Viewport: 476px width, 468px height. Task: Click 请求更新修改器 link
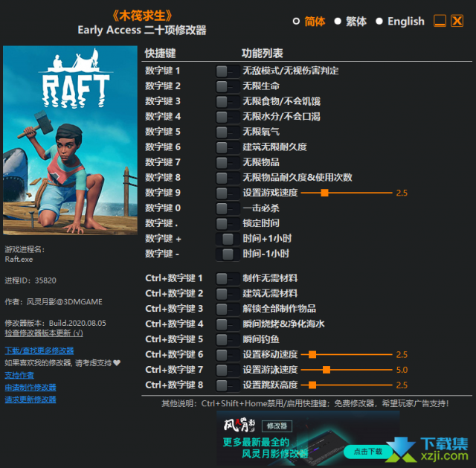[30, 400]
